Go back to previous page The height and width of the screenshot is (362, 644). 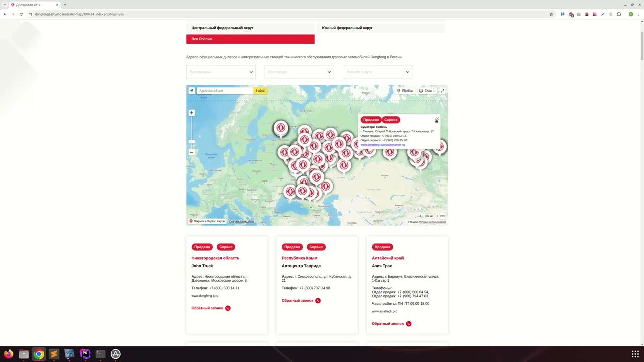tap(5, 14)
